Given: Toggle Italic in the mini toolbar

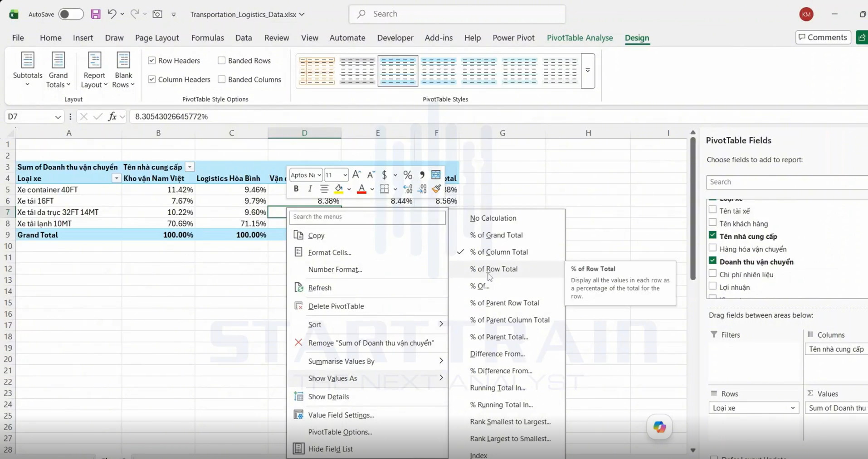Looking at the screenshot, I should [310, 189].
